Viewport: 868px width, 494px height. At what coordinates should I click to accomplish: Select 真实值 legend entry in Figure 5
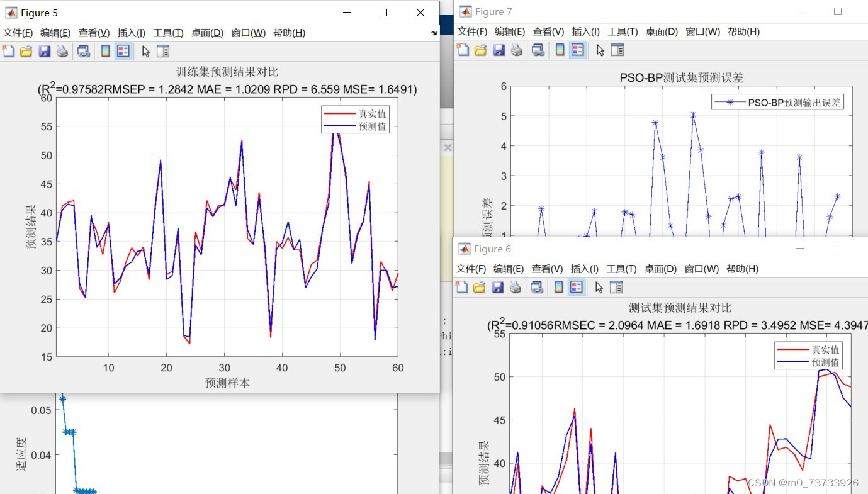click(356, 114)
